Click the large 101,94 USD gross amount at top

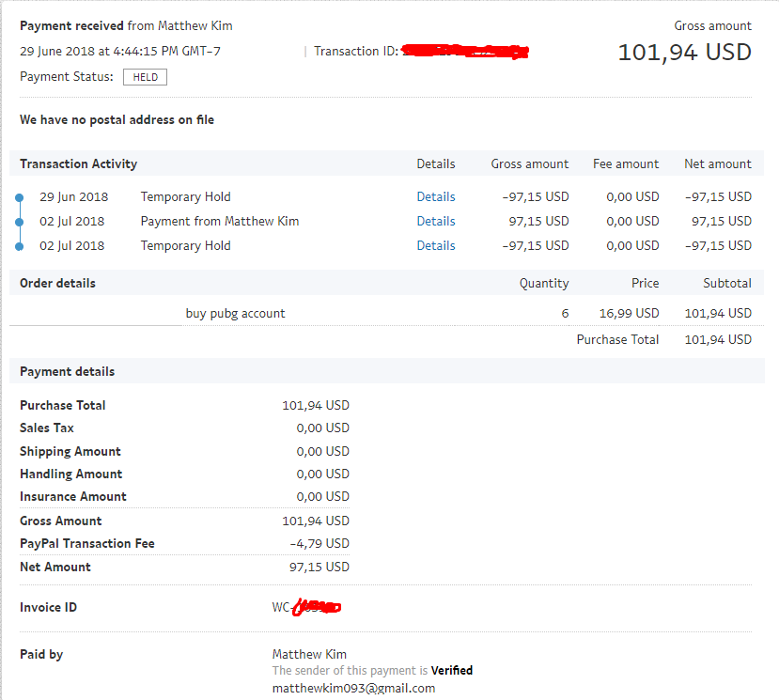click(x=684, y=53)
